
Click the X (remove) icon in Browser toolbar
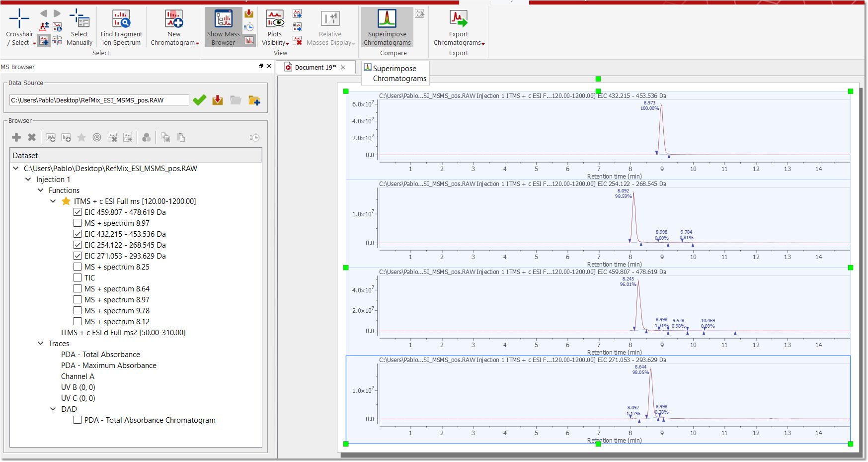(32, 137)
